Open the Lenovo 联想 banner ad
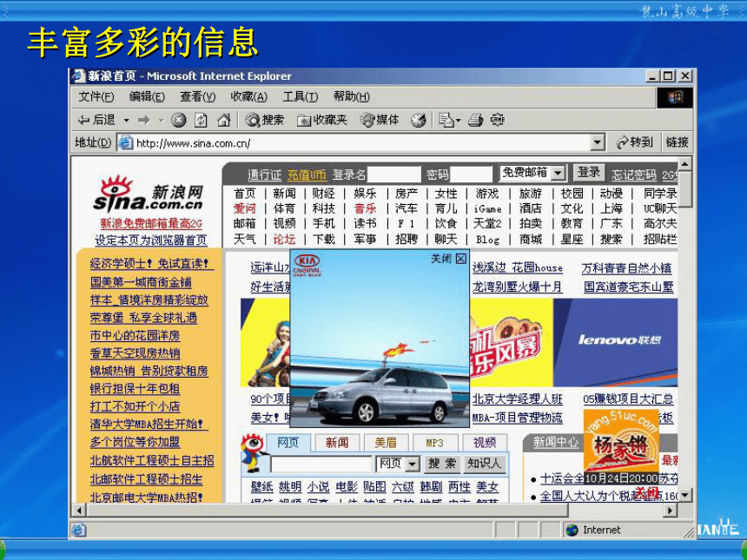Image resolution: width=747 pixels, height=560 pixels. (x=615, y=342)
